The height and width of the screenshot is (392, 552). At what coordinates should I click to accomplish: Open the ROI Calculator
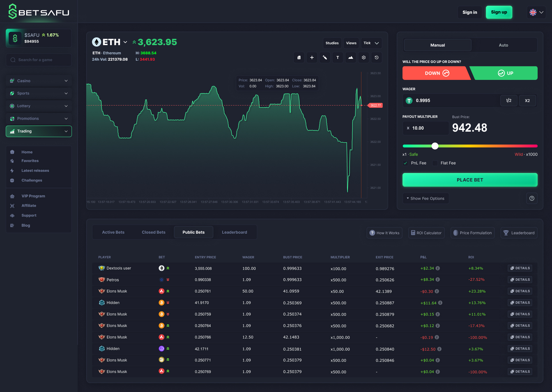[x=426, y=233]
